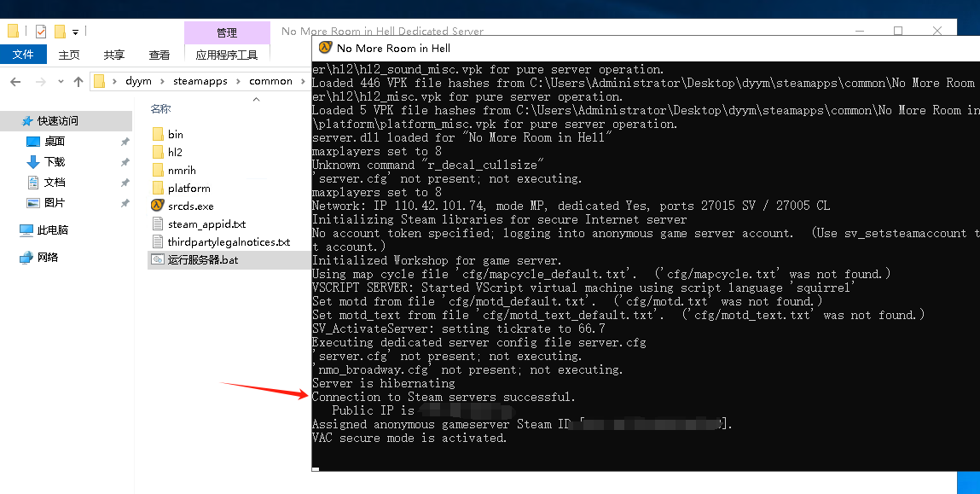
Task: Open the 应用程序工具 ribbon tab
Action: tap(227, 55)
